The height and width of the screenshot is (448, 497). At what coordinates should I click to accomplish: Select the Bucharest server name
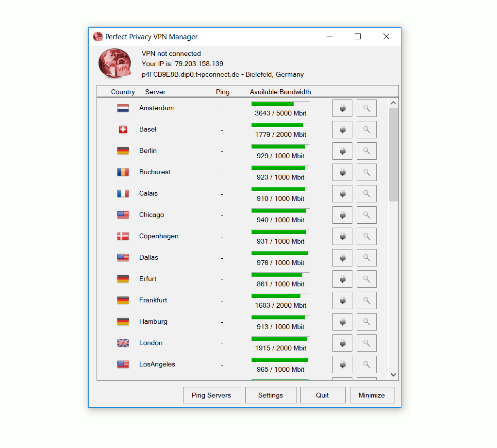tap(155, 172)
